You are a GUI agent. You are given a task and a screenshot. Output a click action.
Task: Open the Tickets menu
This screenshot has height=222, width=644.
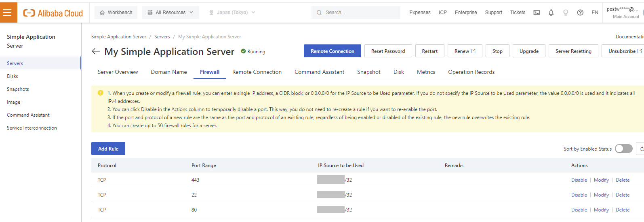pyautogui.click(x=518, y=13)
